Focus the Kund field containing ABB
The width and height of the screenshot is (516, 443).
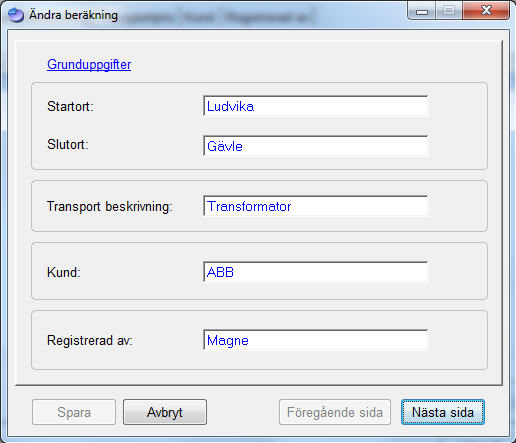point(315,272)
